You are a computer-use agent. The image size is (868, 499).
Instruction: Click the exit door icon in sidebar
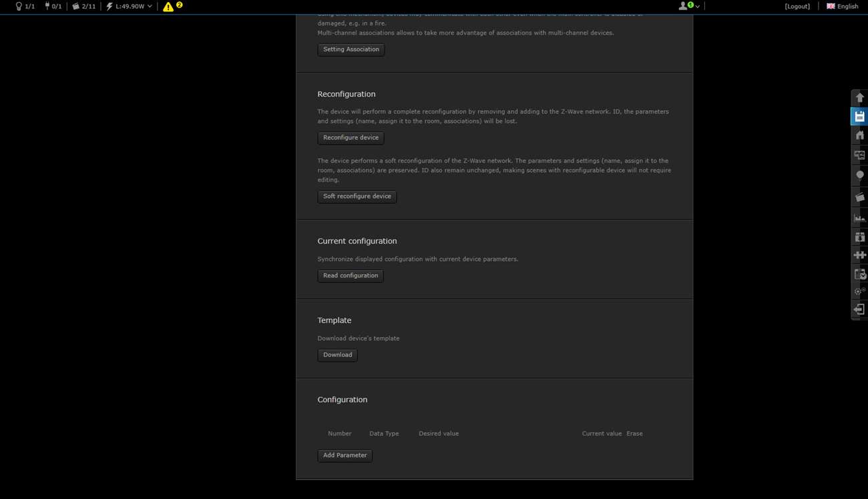(x=859, y=310)
